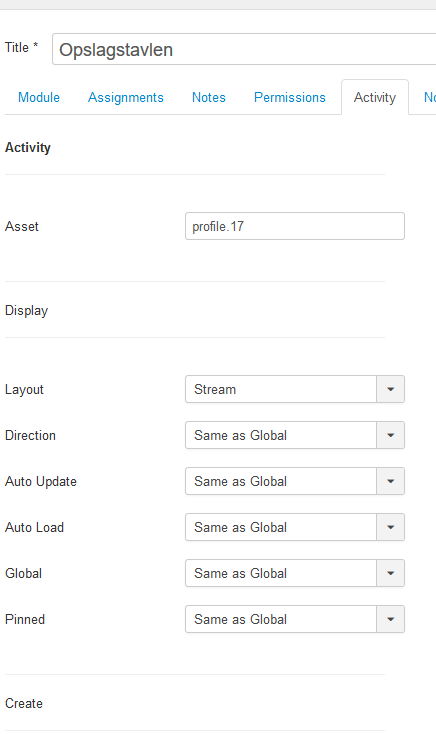Click the Asset field 'profile.17'
This screenshot has height=734, width=436.
tap(295, 226)
